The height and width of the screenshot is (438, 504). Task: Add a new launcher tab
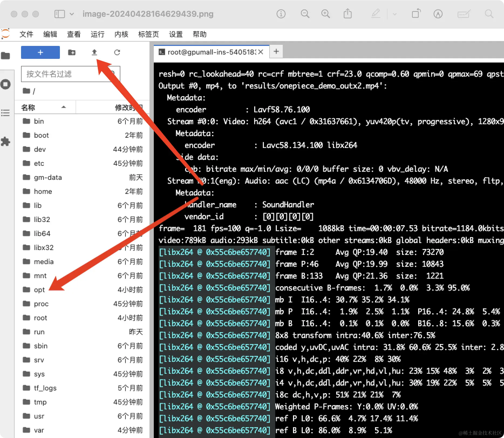point(276,51)
